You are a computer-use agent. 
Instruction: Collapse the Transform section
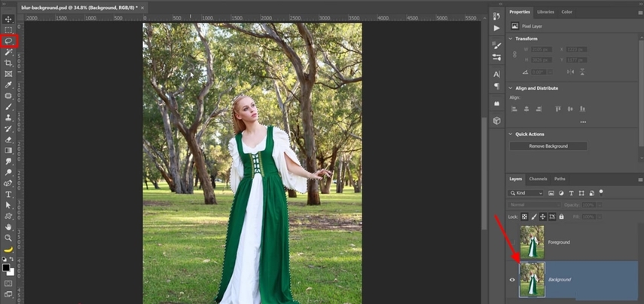[511, 38]
